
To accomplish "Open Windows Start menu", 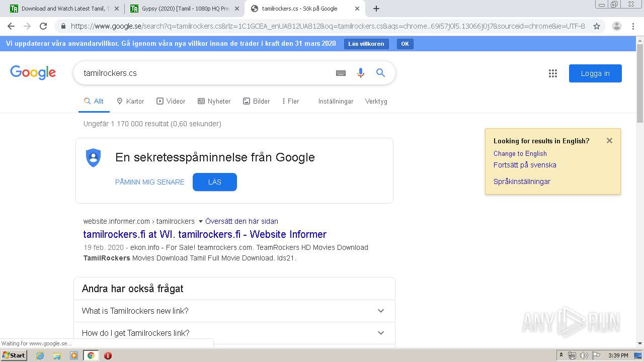I will pyautogui.click(x=14, y=355).
